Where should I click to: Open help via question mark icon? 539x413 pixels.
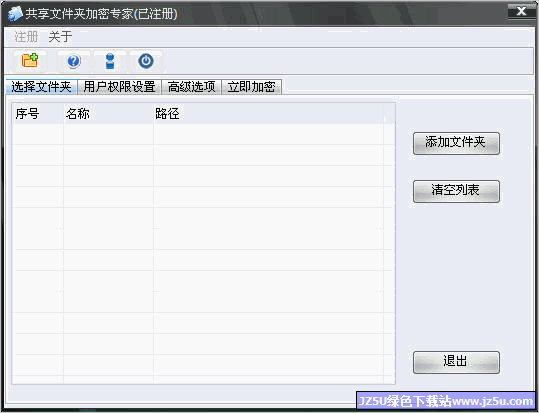pyautogui.click(x=74, y=62)
